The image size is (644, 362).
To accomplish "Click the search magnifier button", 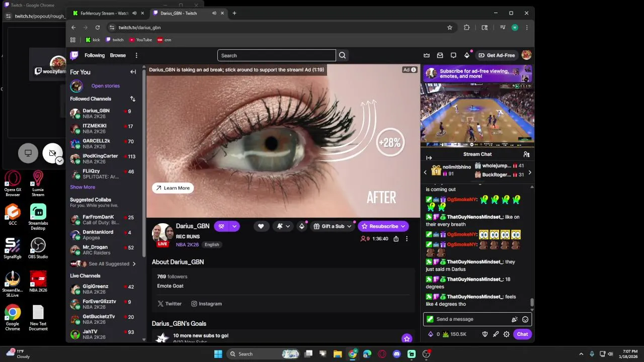I will pyautogui.click(x=343, y=55).
